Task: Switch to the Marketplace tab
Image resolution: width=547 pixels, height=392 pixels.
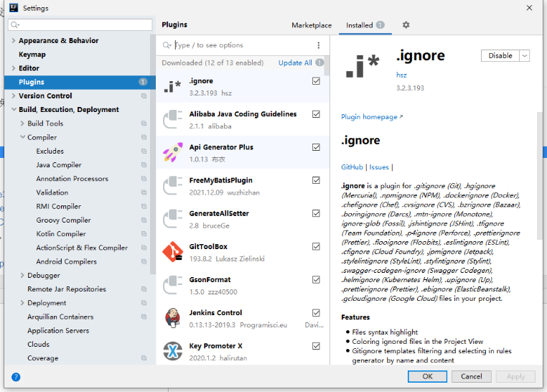Action: click(312, 25)
